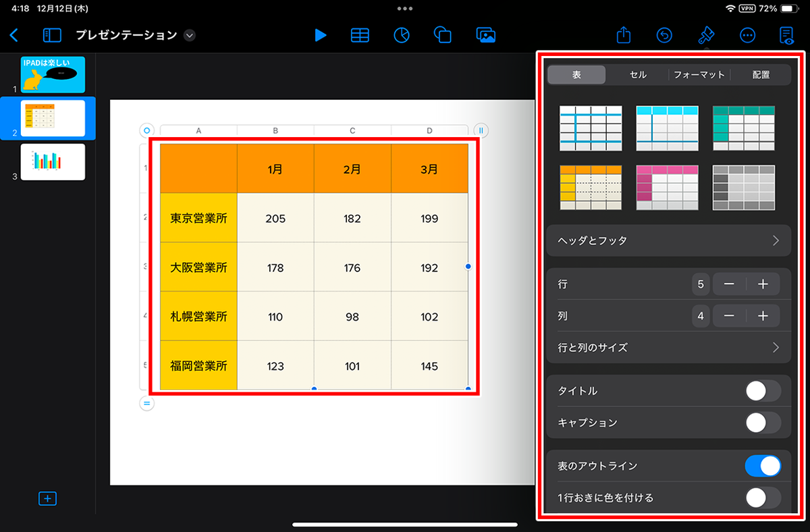Select slide 2 thumbnail with table

click(x=53, y=118)
